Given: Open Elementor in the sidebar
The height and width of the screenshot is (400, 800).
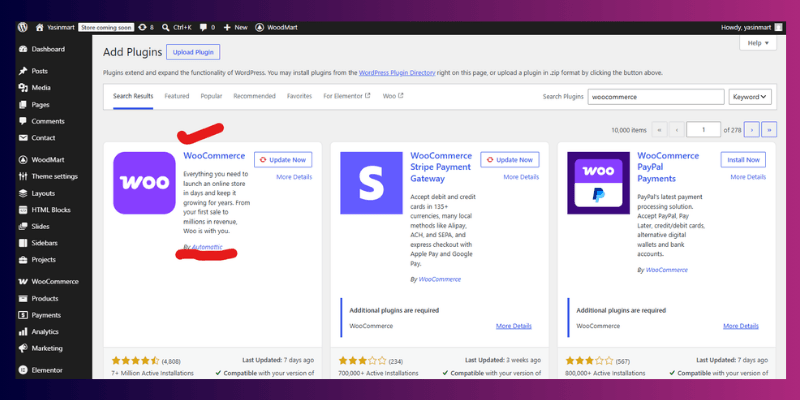Looking at the screenshot, I should 47,370.
